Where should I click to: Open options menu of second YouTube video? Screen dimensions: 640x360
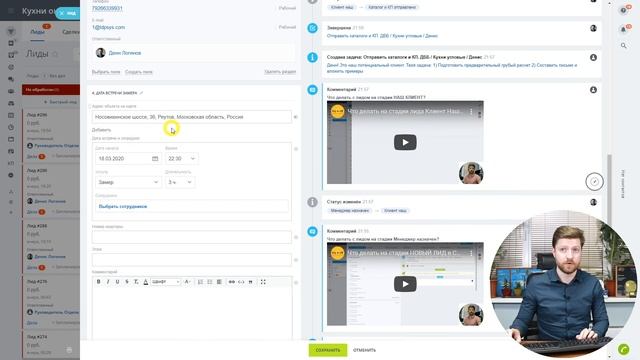pyautogui.click(x=471, y=253)
